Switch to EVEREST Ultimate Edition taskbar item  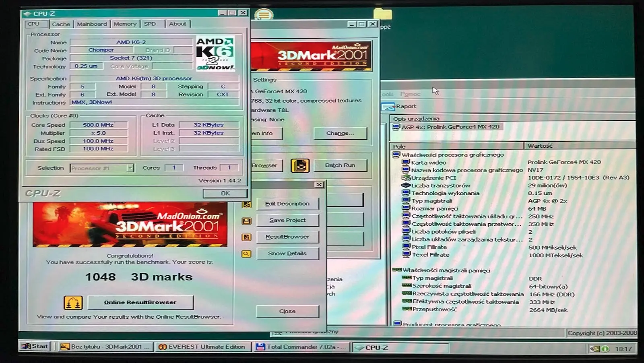click(x=203, y=347)
